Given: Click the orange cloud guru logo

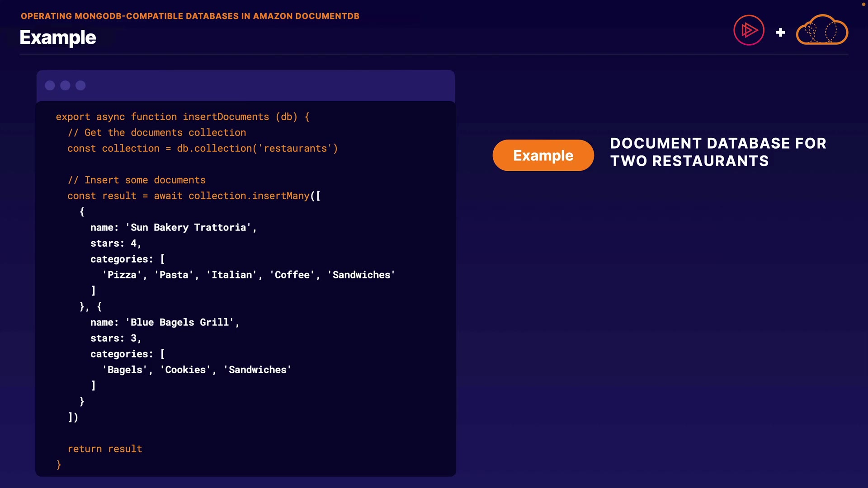Looking at the screenshot, I should (822, 30).
